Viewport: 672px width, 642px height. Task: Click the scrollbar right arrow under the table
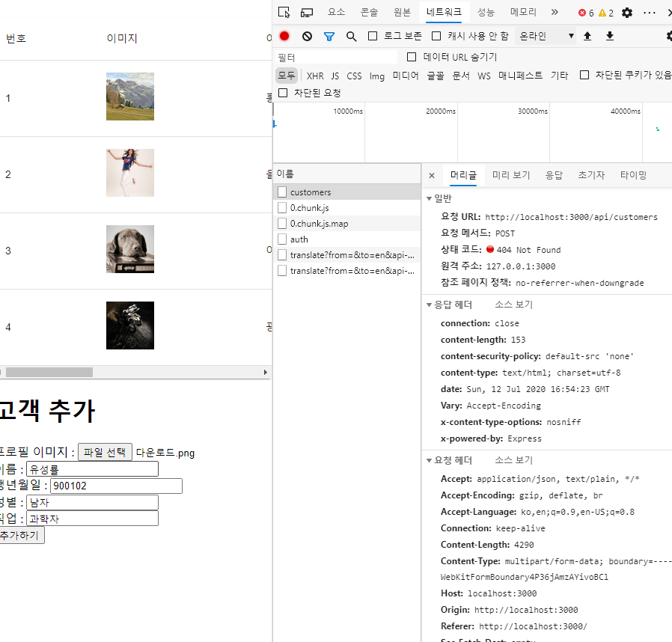point(266,372)
